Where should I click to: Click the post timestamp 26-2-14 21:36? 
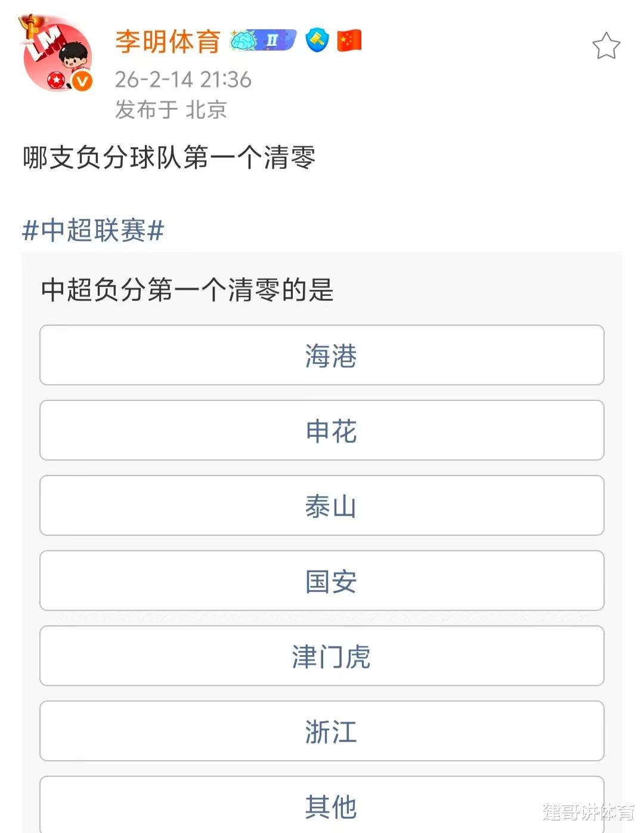click(183, 79)
